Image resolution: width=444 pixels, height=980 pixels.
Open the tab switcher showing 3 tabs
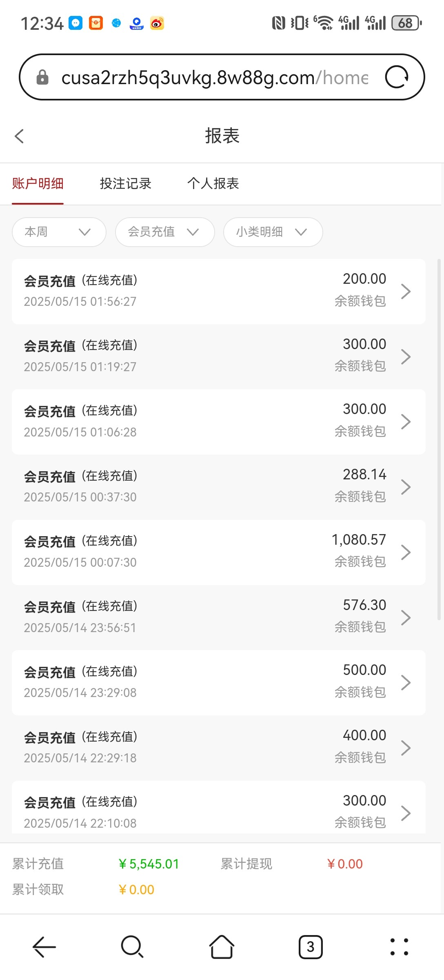311,947
